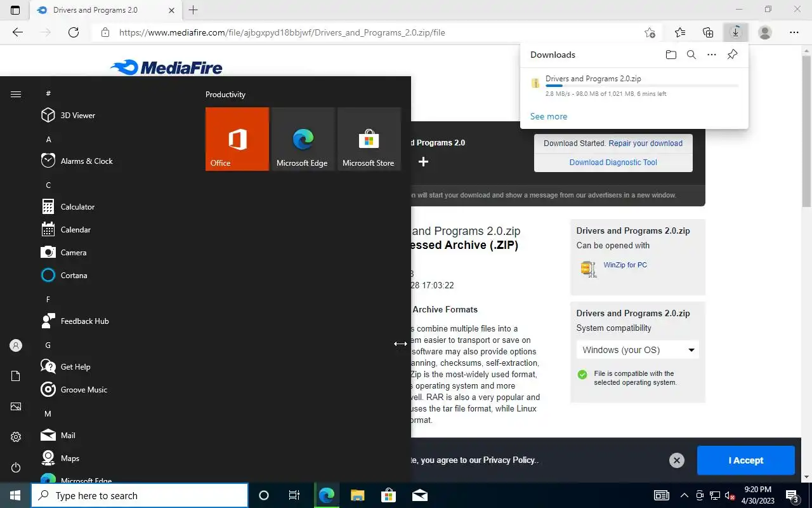
Task: Open the WinZip for PC link
Action: 625,265
